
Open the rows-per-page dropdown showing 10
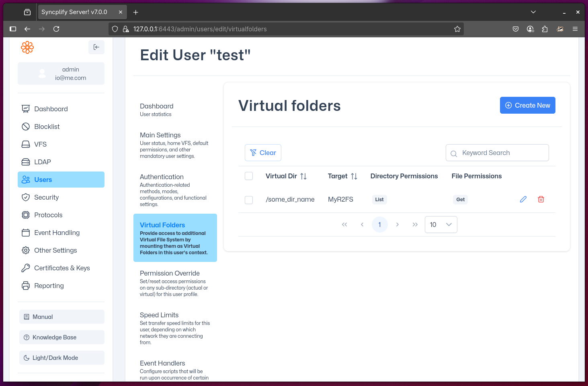point(440,225)
